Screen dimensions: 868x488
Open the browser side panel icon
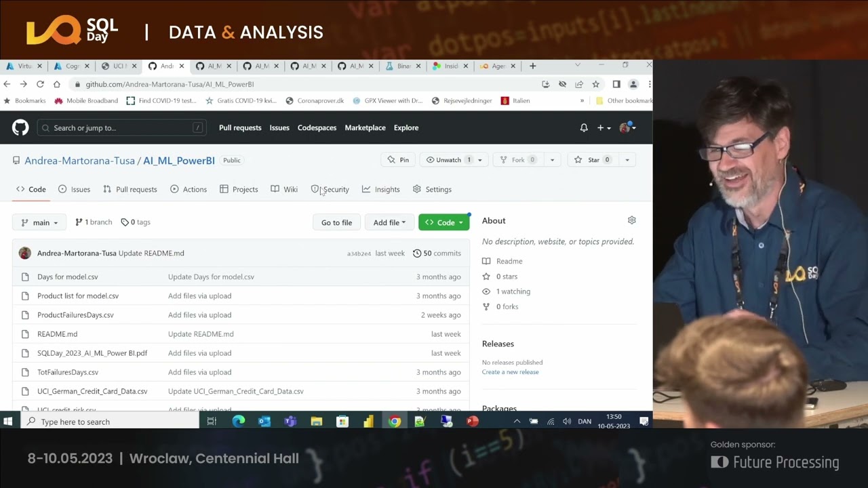click(616, 84)
